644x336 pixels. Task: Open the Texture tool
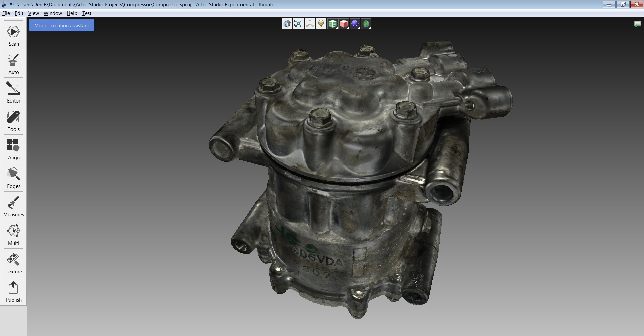pos(13,263)
